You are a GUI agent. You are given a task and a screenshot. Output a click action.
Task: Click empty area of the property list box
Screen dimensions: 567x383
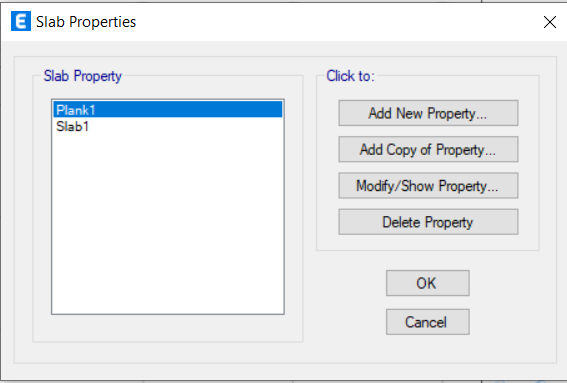168,224
